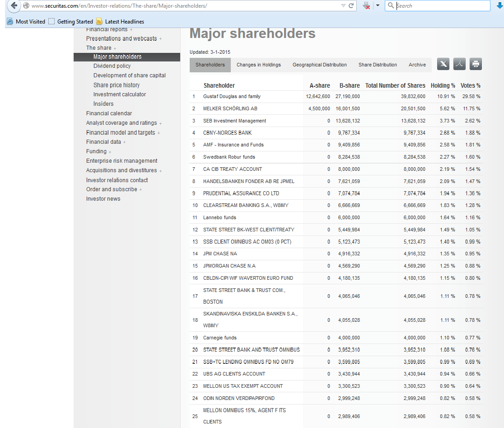This screenshot has height=428, width=504.
Task: Click the 39,832,600 total shares value
Action: click(413, 96)
